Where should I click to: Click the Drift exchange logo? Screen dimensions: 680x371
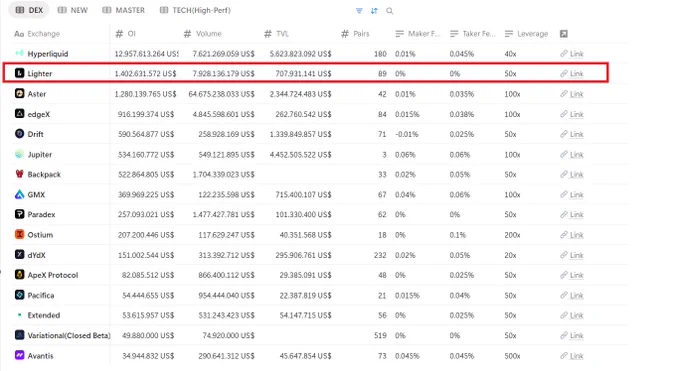coord(20,134)
